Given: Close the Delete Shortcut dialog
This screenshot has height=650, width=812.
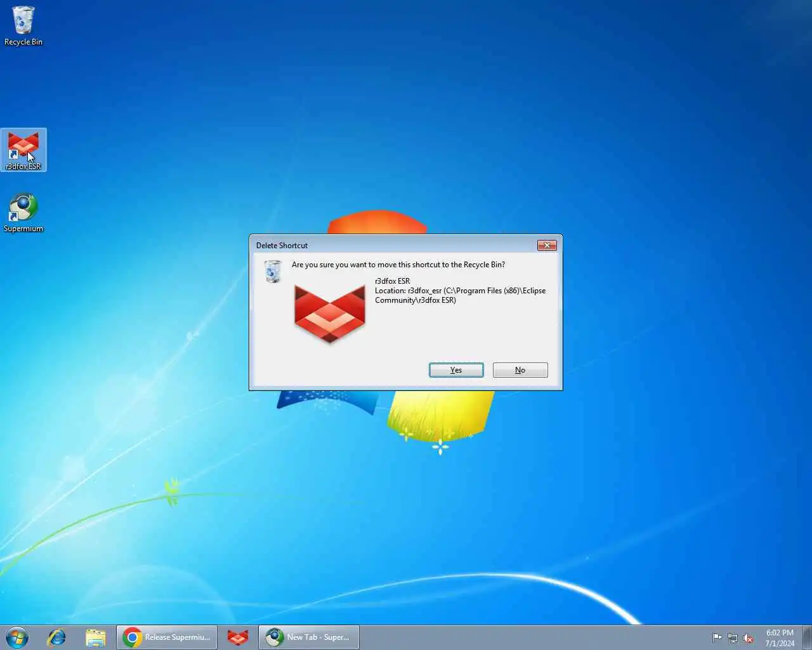Looking at the screenshot, I should click(547, 245).
